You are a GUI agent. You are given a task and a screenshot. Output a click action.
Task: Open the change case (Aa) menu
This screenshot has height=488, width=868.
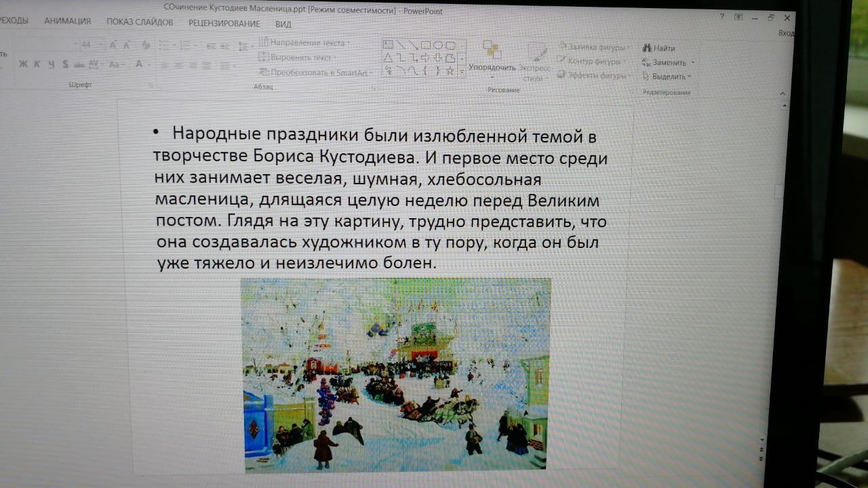[x=116, y=64]
